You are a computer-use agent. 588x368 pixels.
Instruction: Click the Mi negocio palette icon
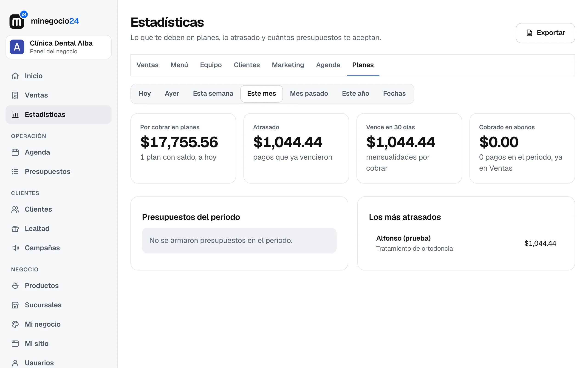15,325
